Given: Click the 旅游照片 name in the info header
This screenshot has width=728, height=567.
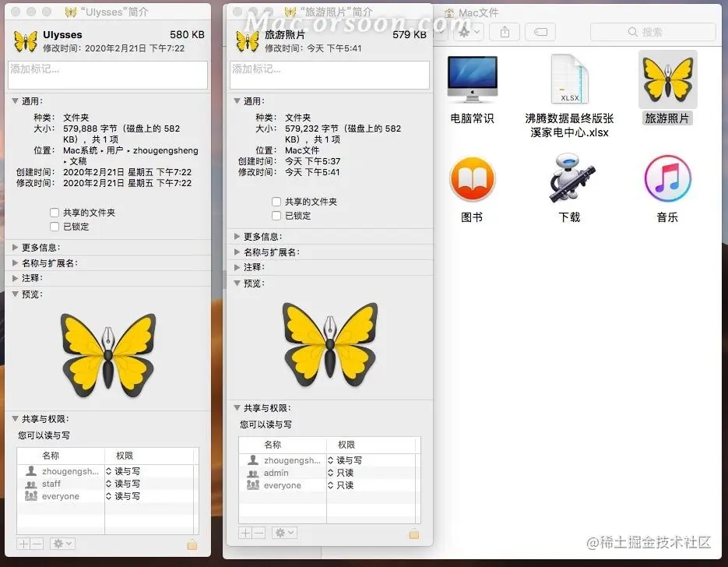Looking at the screenshot, I should (285, 35).
